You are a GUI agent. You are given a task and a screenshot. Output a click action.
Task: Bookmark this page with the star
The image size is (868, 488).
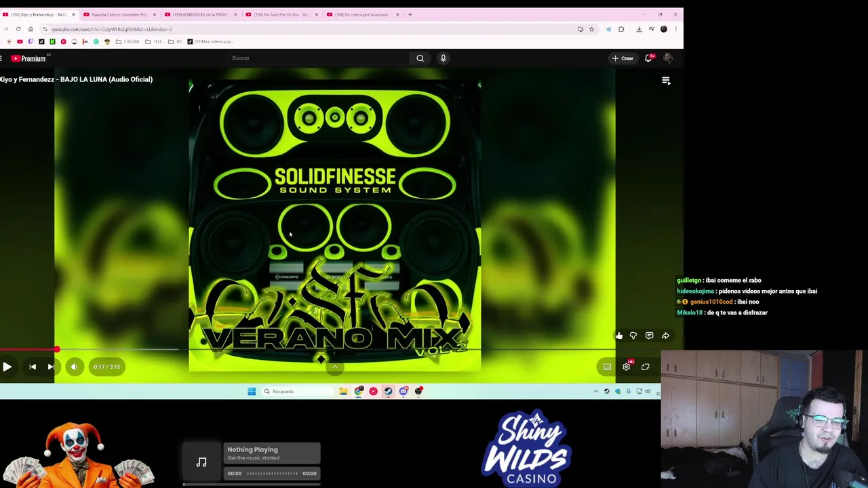[x=591, y=29]
